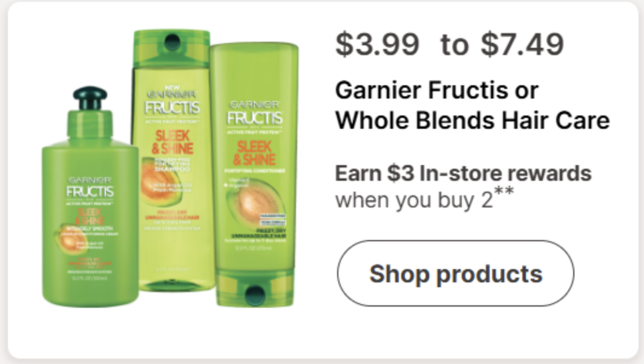Click Sleek & Shine label on conditioner
644x364 pixels.
[x=255, y=153]
